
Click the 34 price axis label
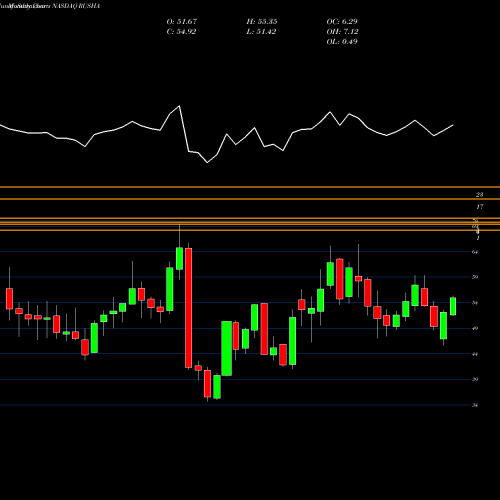(475, 405)
